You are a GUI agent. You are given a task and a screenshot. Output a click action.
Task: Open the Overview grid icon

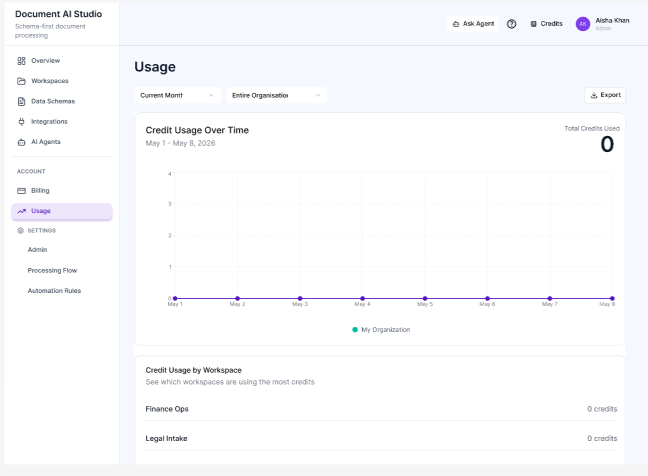21,61
